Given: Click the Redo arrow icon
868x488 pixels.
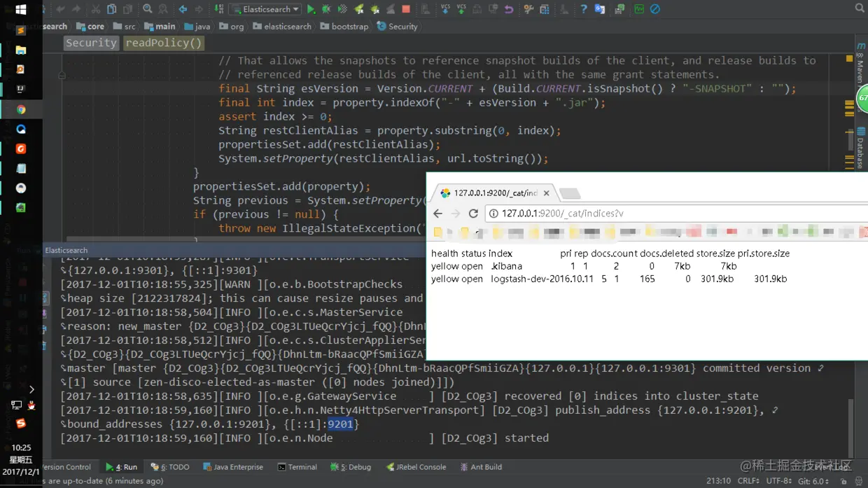Looking at the screenshot, I should point(76,9).
